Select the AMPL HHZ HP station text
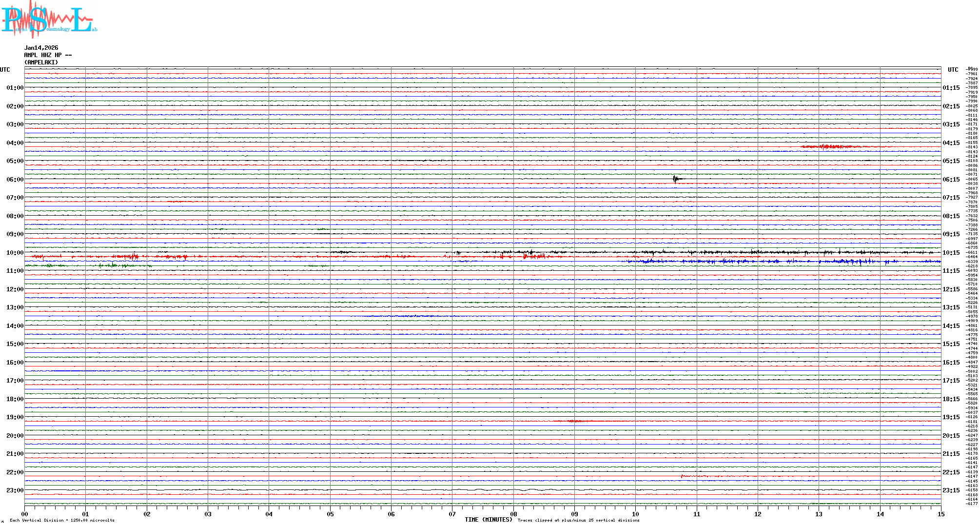980x527 pixels. coord(48,55)
